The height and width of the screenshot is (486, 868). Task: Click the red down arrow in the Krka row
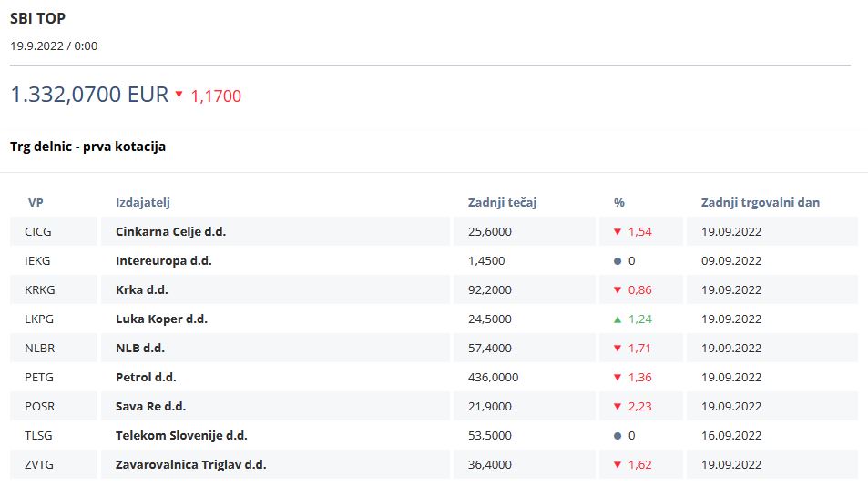click(x=618, y=289)
